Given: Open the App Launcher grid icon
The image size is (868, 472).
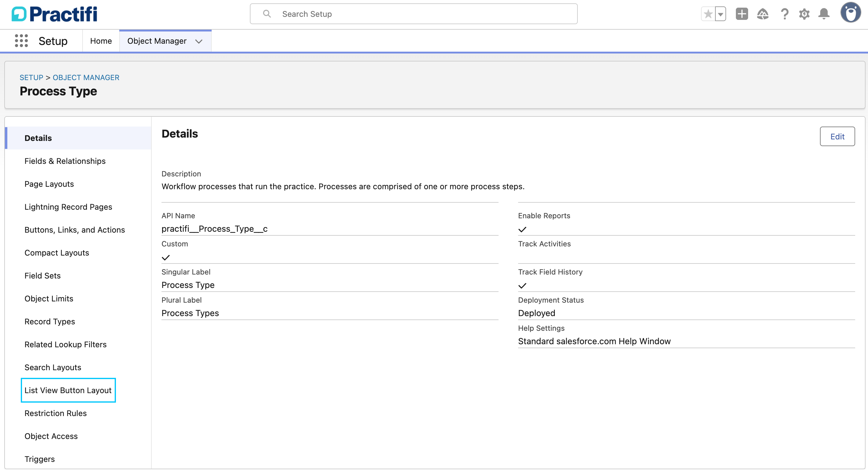Looking at the screenshot, I should pyautogui.click(x=21, y=41).
